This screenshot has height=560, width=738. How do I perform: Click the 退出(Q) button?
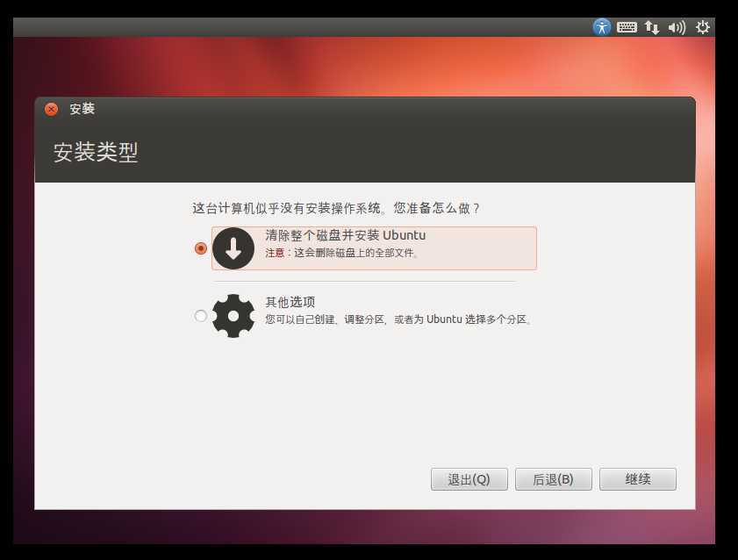point(469,478)
